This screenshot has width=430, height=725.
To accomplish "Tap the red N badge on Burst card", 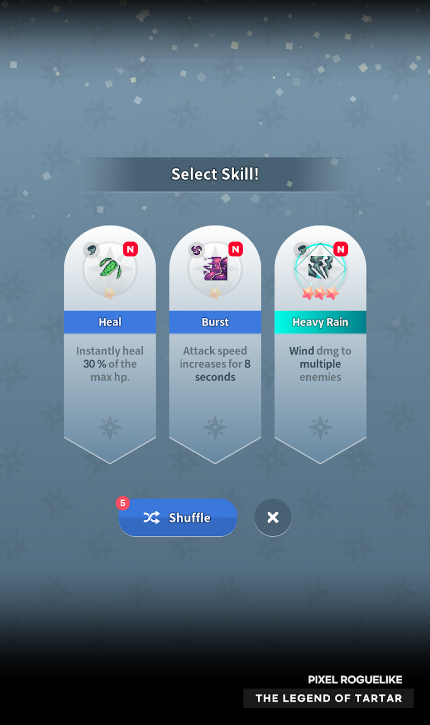I will [x=236, y=249].
